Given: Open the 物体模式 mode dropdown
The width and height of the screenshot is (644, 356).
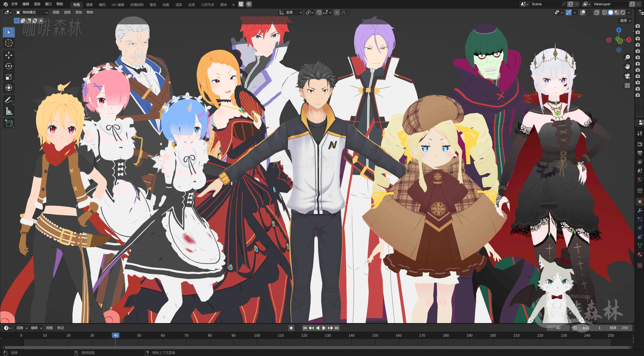Looking at the screenshot, I should (x=32, y=12).
